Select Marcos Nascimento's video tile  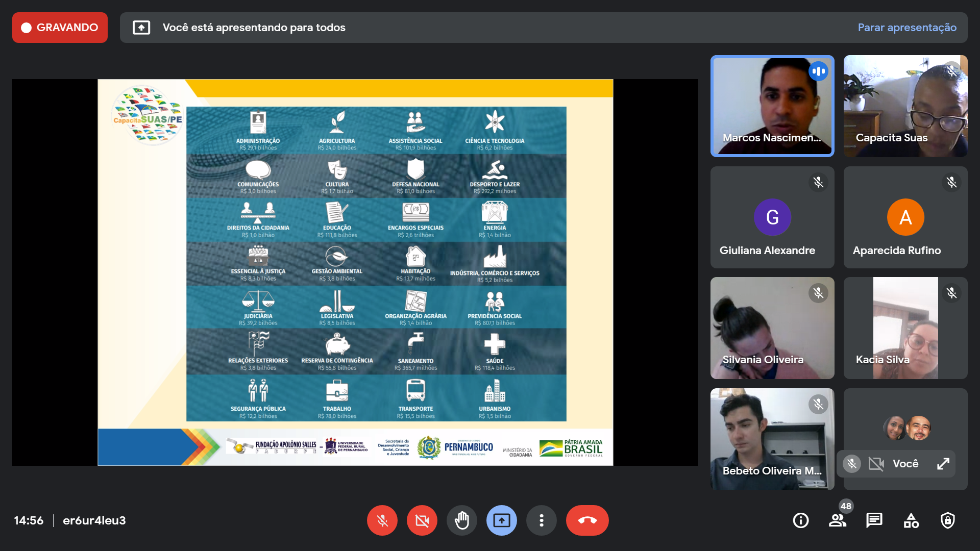click(772, 106)
